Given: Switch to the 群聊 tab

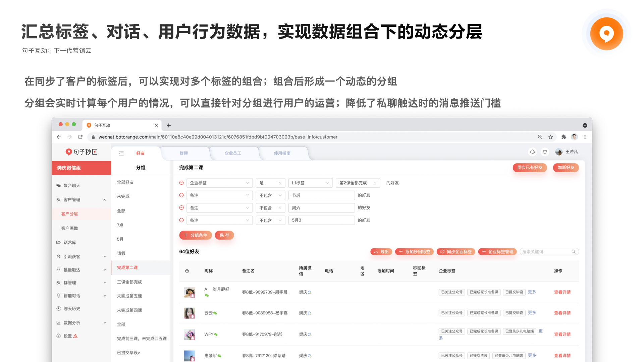Looking at the screenshot, I should tap(184, 153).
